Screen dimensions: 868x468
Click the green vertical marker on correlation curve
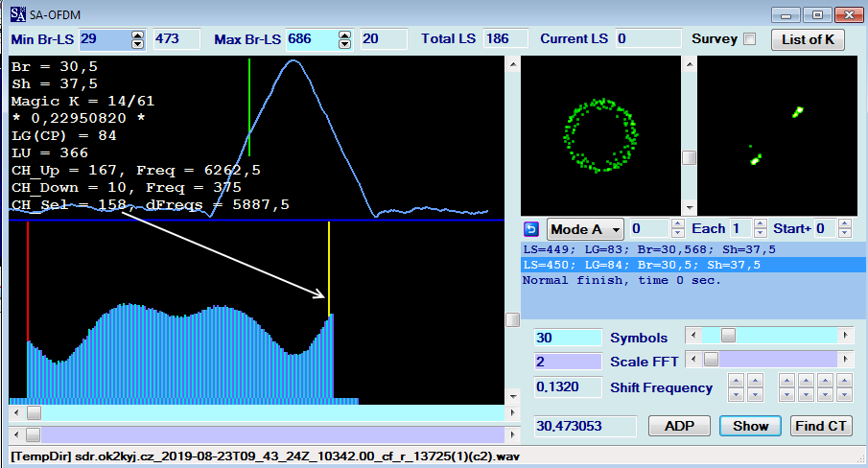tap(249, 107)
